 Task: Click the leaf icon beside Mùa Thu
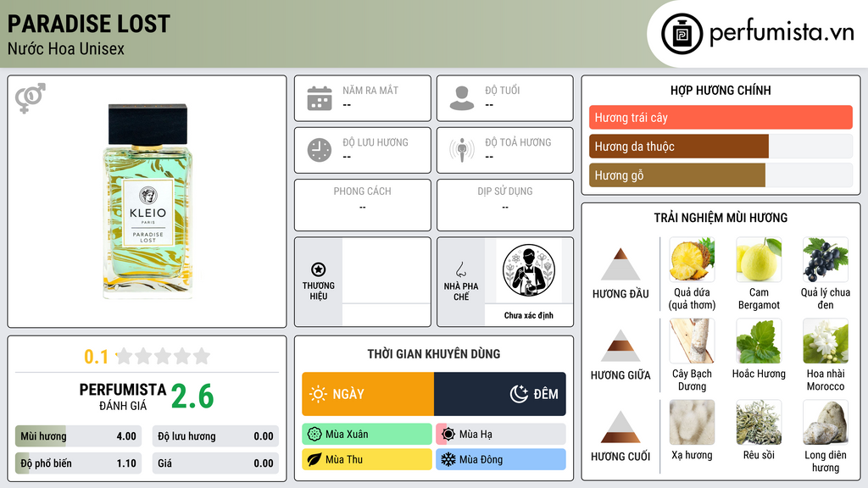click(x=314, y=459)
